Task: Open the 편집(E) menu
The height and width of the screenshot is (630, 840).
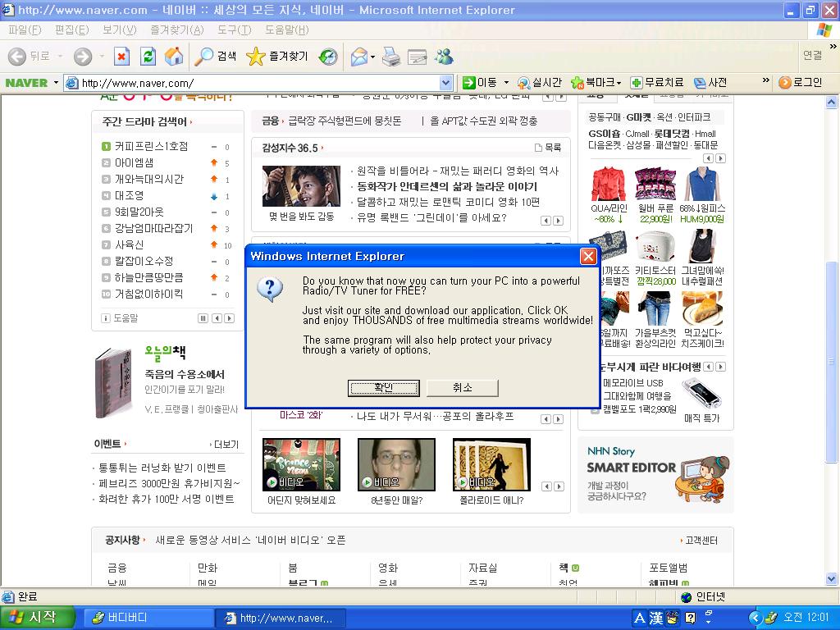Action: [72, 30]
